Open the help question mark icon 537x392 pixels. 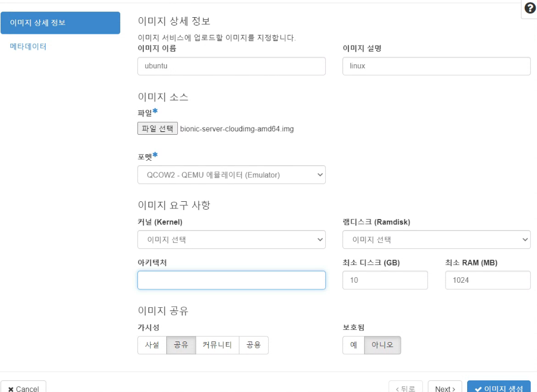(530, 8)
